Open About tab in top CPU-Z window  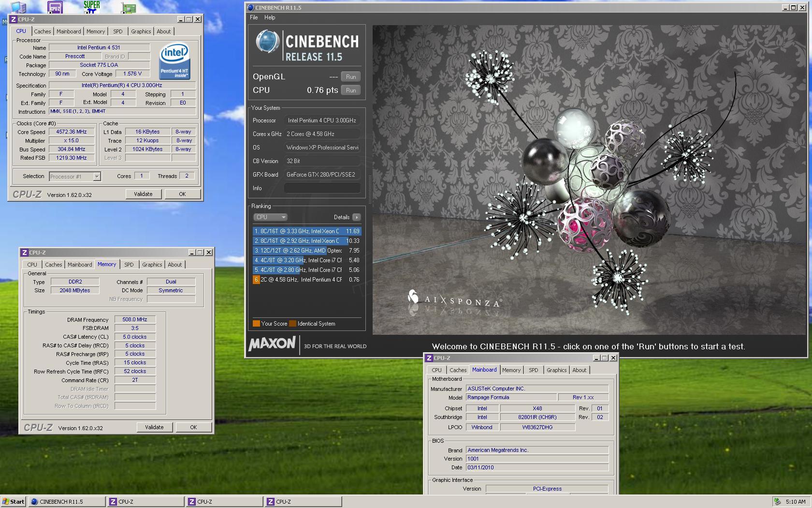(164, 31)
